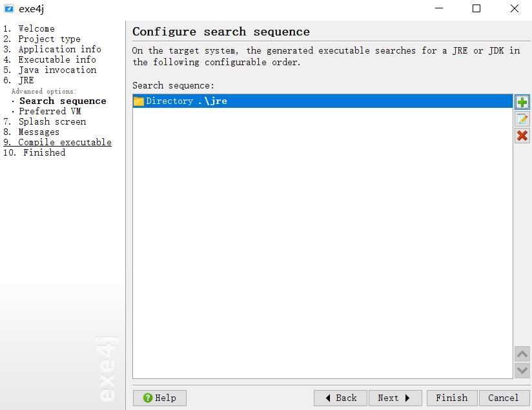Screen dimensions: 532x410
Task: Move selected entry down in sequence
Action: (x=522, y=370)
